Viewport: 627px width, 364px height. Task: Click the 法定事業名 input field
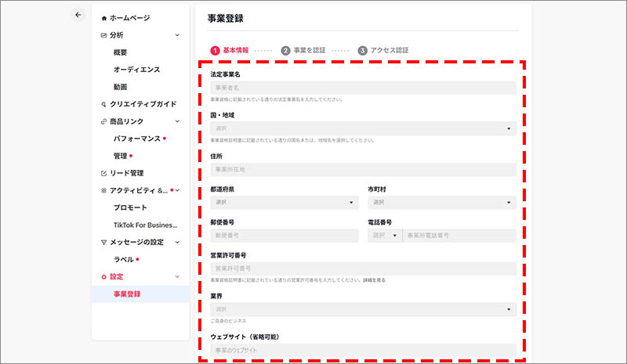click(x=363, y=88)
